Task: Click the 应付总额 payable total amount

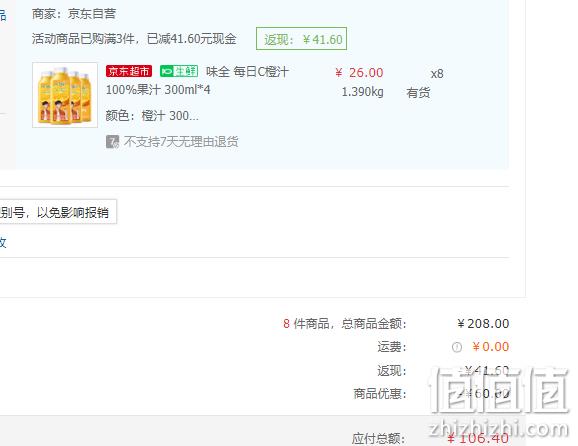Action: point(478,438)
